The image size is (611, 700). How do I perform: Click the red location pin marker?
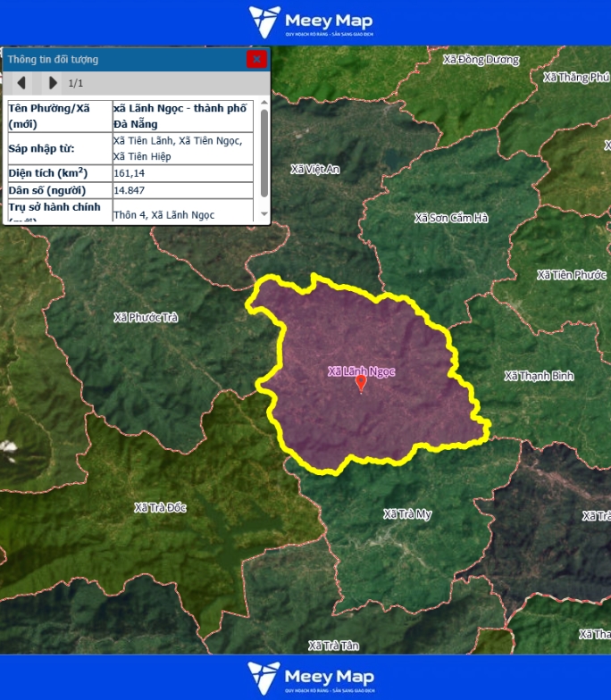click(x=361, y=383)
